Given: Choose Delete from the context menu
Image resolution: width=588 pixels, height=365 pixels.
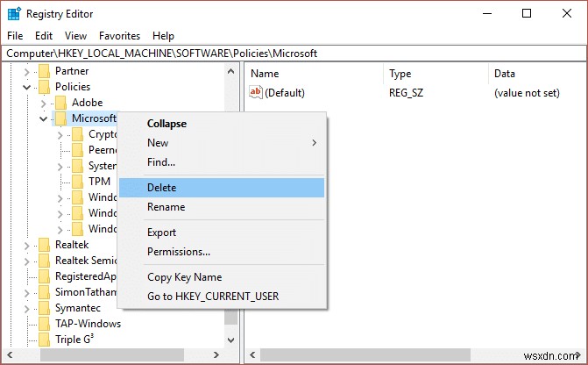Looking at the screenshot, I should point(161,187).
